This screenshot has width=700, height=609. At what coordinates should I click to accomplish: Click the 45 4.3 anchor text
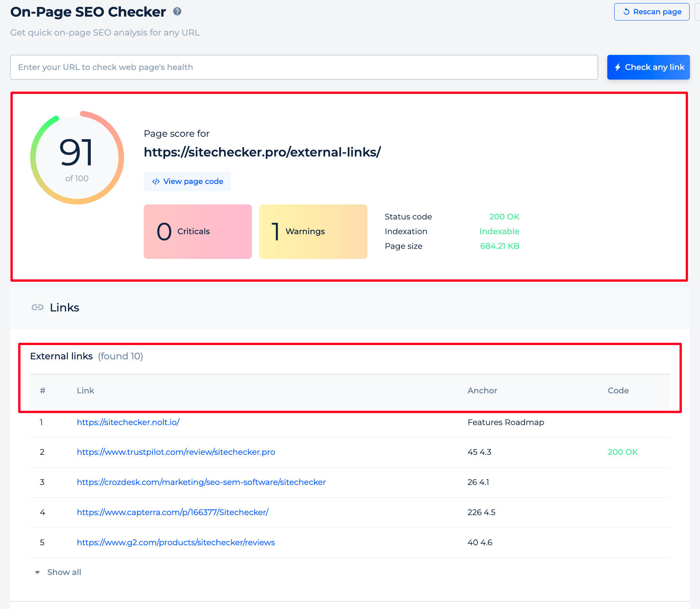[x=479, y=452]
